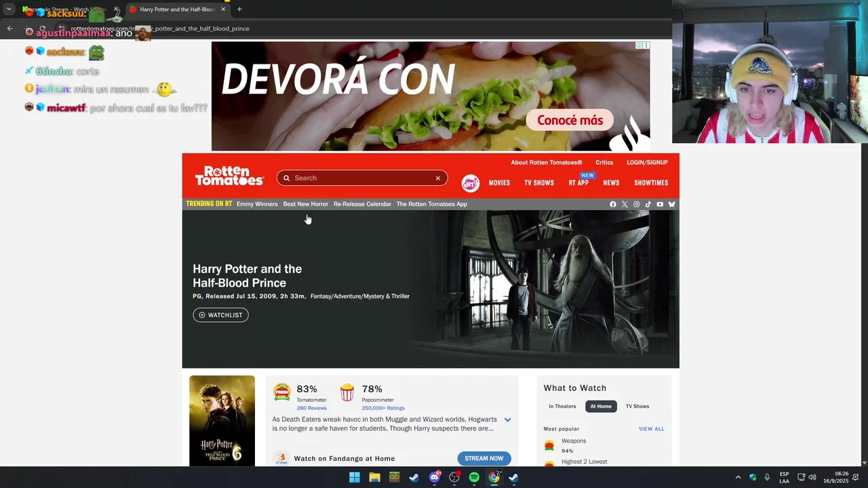
Task: Switch to Chrome in the taskbar
Action: point(494,478)
